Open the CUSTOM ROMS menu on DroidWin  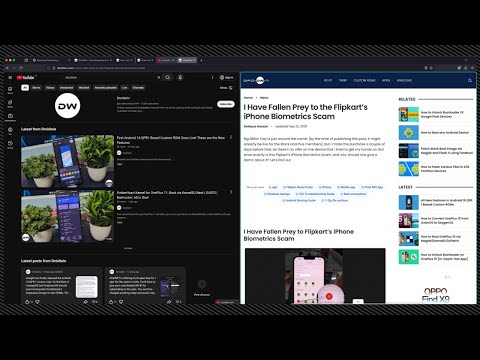[364, 81]
